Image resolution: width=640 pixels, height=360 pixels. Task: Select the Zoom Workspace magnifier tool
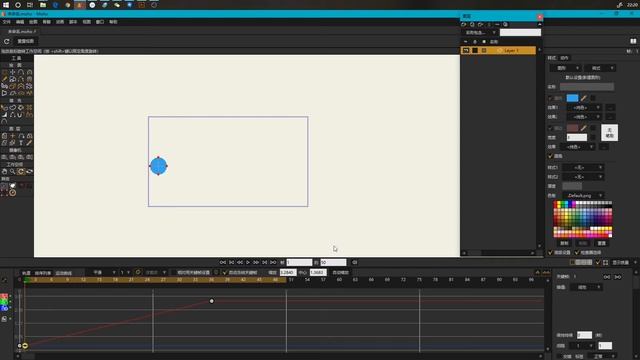pyautogui.click(x=13, y=171)
